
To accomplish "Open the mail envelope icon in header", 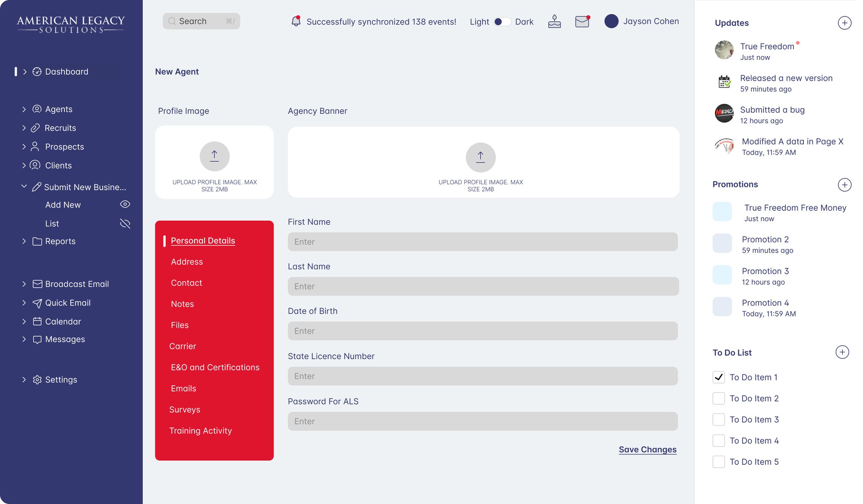I will [582, 21].
